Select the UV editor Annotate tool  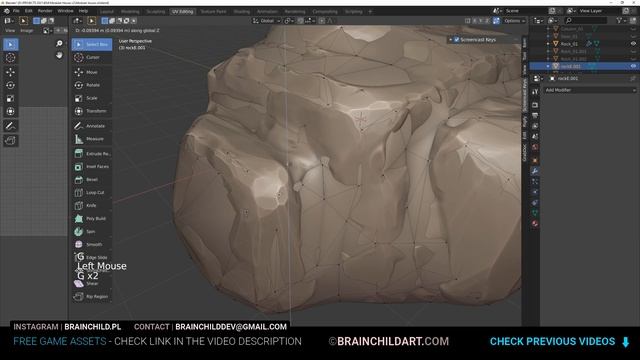(11, 126)
